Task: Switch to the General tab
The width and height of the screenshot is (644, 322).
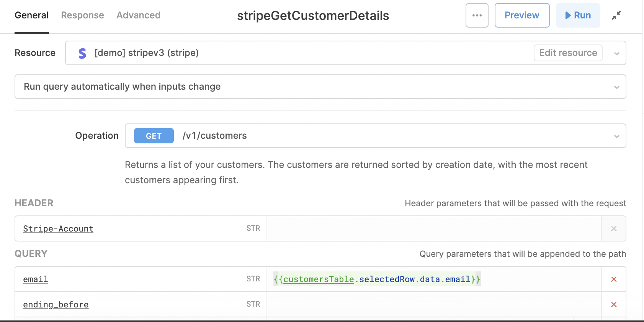Action: (x=31, y=15)
